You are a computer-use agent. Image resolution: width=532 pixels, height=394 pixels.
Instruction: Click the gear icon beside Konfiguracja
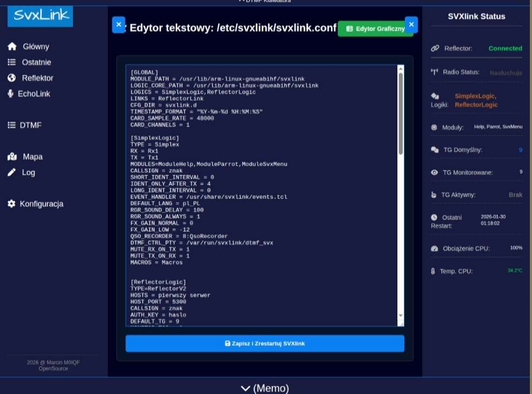(x=11, y=204)
